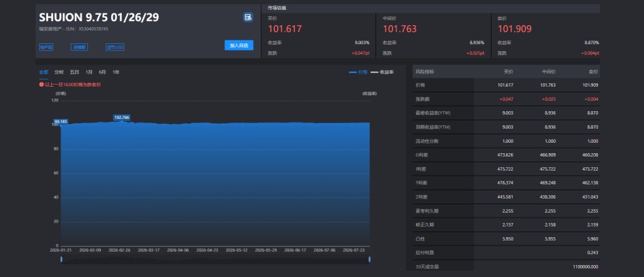Click Z利差 bid value 445.581

pos(505,197)
